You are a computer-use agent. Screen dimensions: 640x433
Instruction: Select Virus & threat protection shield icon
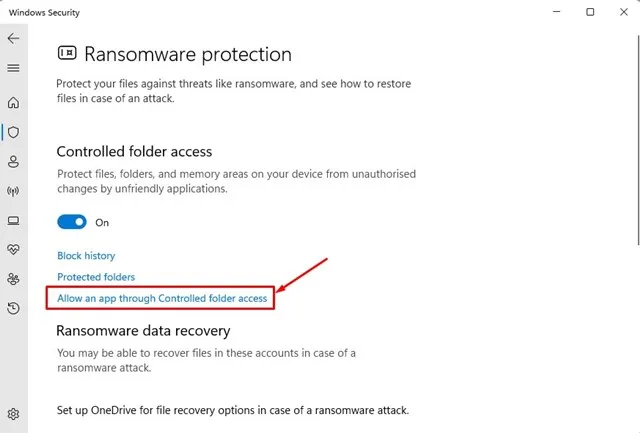13,132
